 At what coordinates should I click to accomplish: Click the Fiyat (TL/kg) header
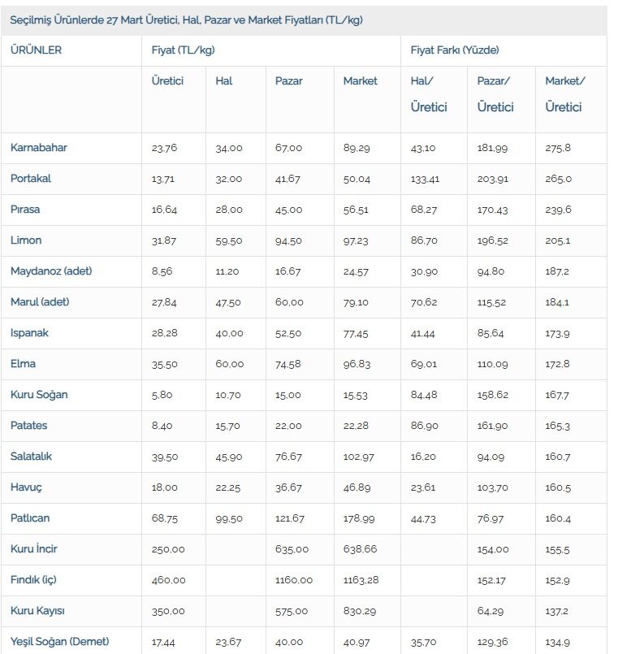[183, 50]
